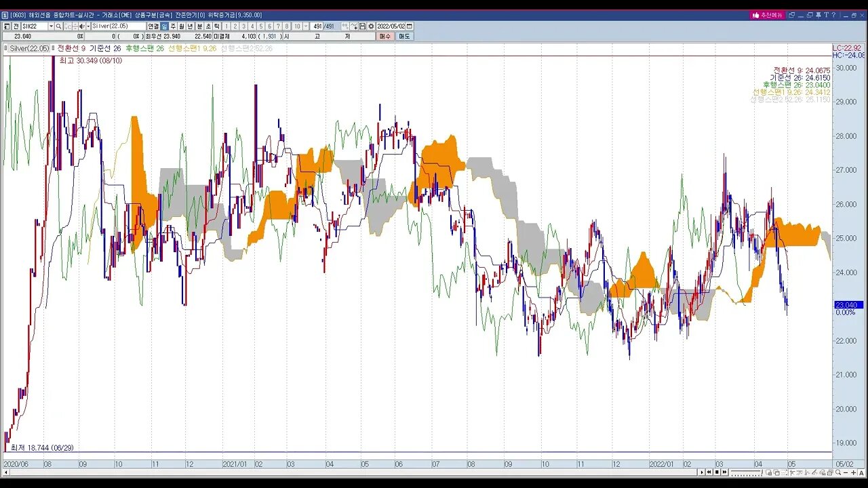Click the play button under the chart

701,472
